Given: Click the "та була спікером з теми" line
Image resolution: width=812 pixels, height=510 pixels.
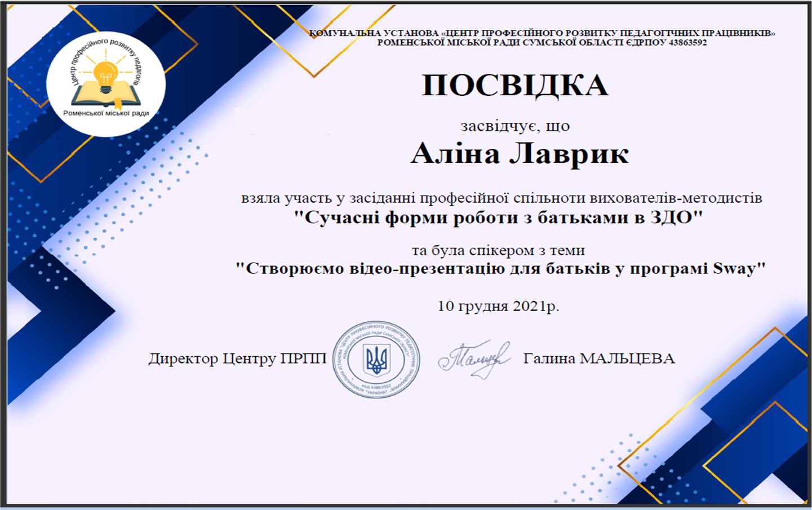Looking at the screenshot, I should click(498, 250).
